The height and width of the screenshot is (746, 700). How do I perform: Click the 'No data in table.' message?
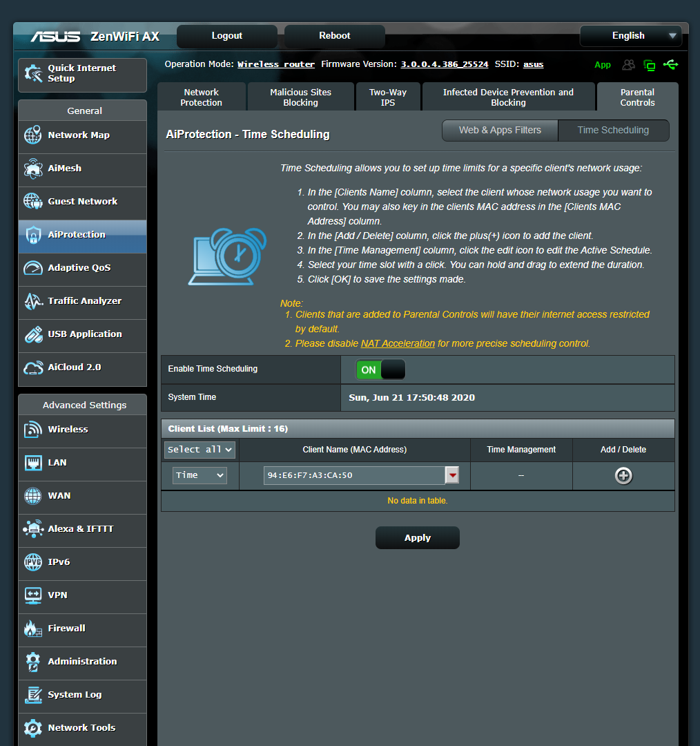point(418,501)
